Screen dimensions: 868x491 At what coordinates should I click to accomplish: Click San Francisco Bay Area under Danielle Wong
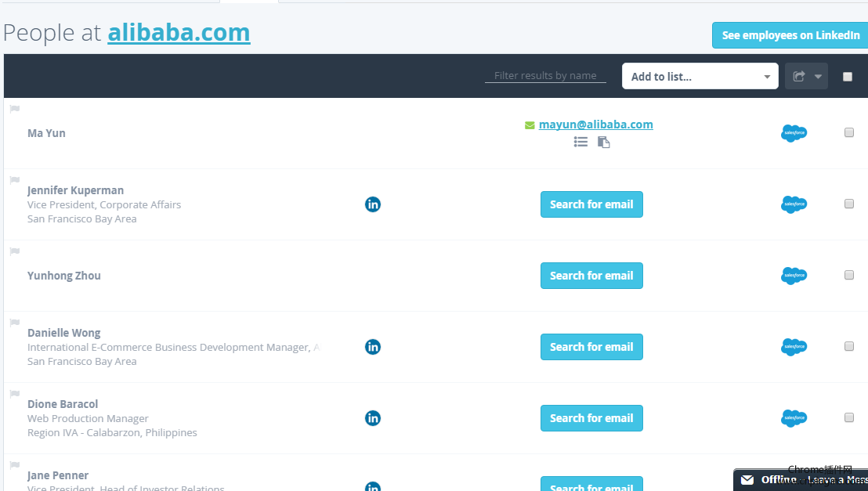click(82, 362)
